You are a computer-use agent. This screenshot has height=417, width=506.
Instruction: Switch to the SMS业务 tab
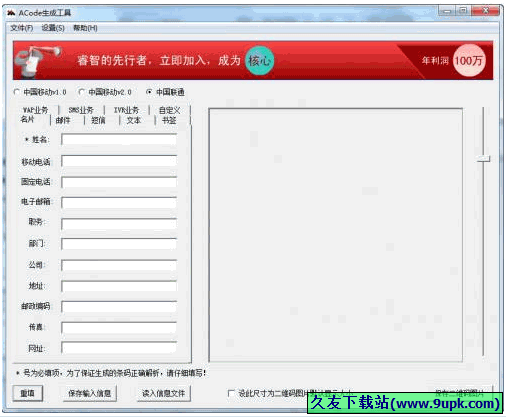tap(81, 110)
